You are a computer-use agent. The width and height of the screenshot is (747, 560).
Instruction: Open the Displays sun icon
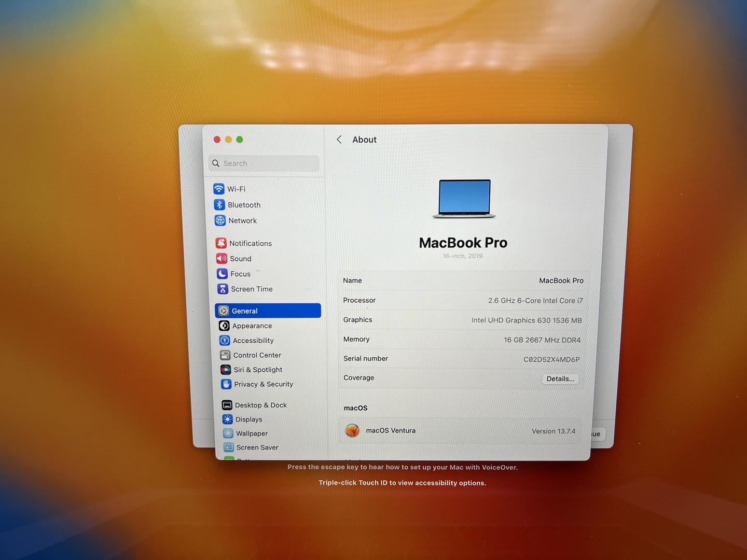tap(227, 419)
